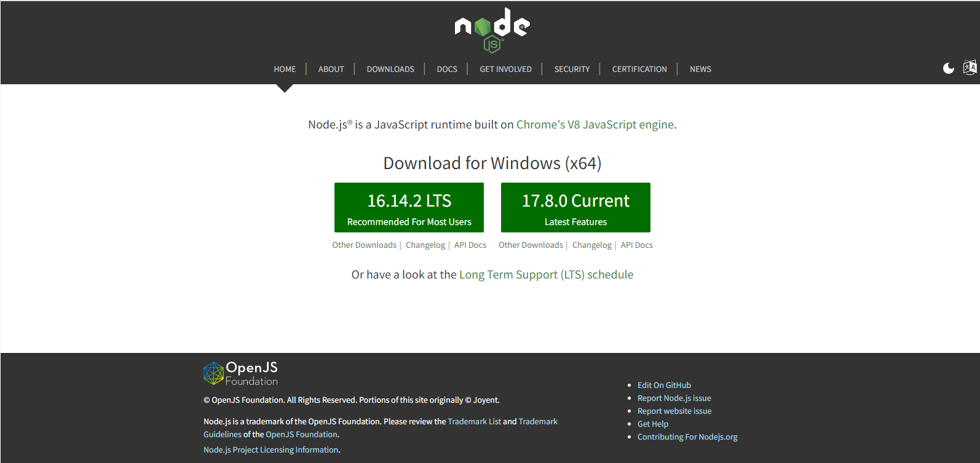Open the Trademark List link

coord(475,422)
